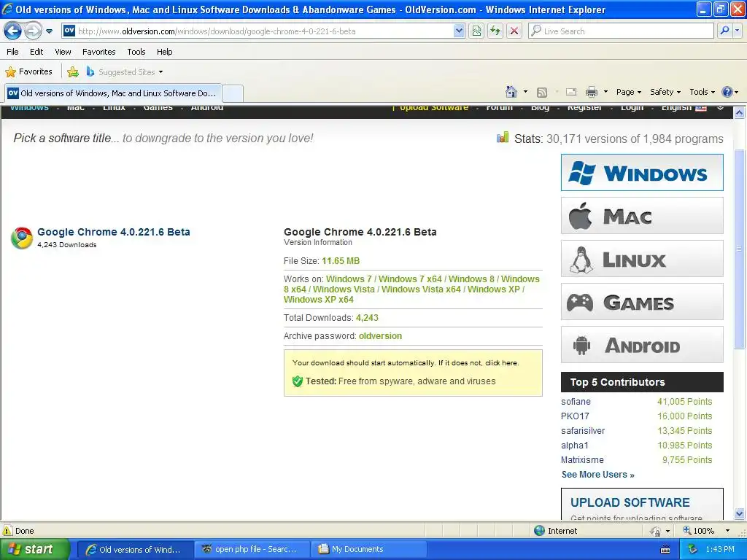Click the Print icon
Viewport: 747px width, 560px height.
591,92
